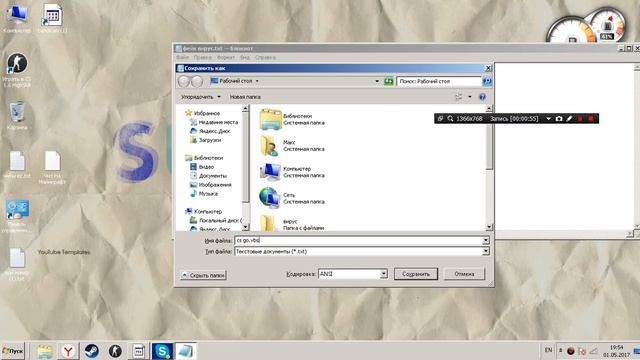Open the blue help icon in Save dialog

(x=482, y=97)
